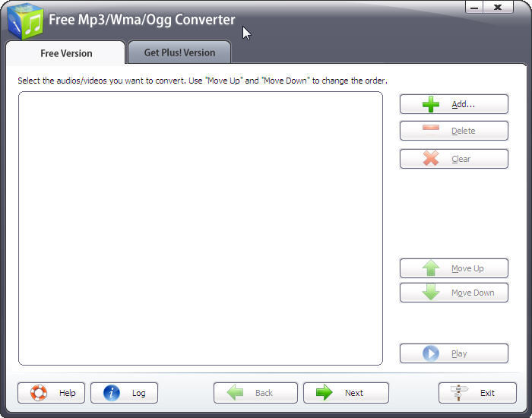Click the Delete button
This screenshot has width=532, height=418.
pos(454,131)
